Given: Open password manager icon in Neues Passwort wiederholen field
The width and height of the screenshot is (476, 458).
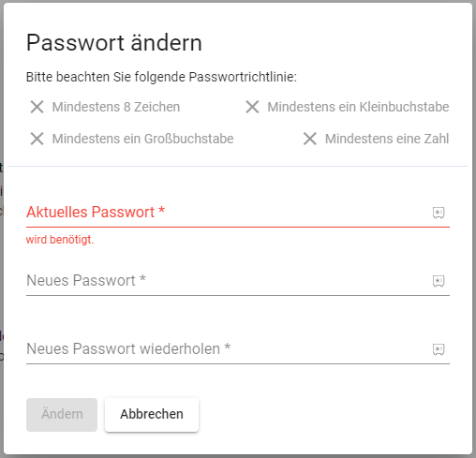Looking at the screenshot, I should pos(439,349).
